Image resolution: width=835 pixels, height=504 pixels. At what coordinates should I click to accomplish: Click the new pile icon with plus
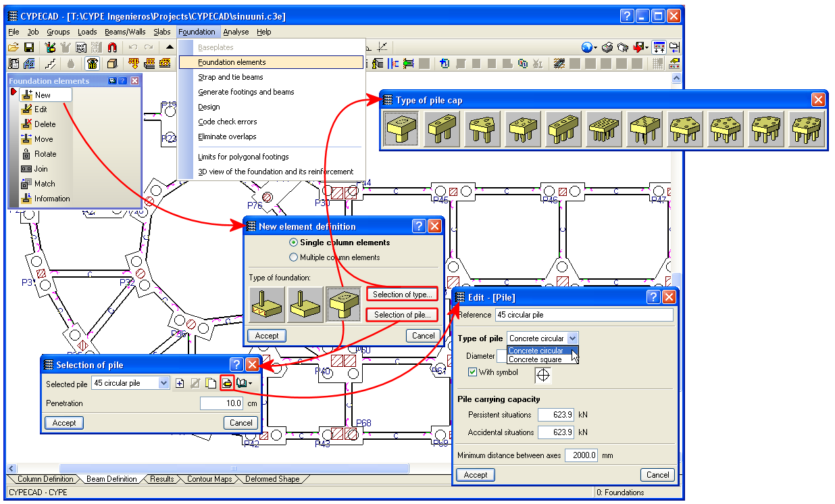click(x=180, y=383)
